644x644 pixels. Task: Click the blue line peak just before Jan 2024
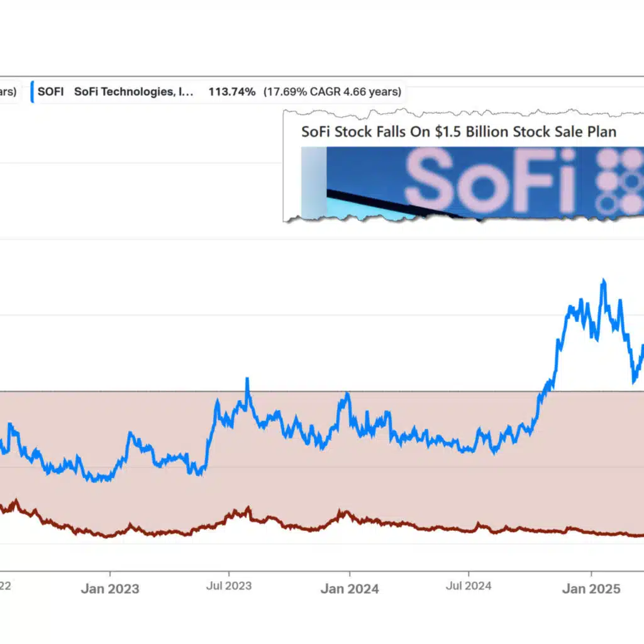347,394
